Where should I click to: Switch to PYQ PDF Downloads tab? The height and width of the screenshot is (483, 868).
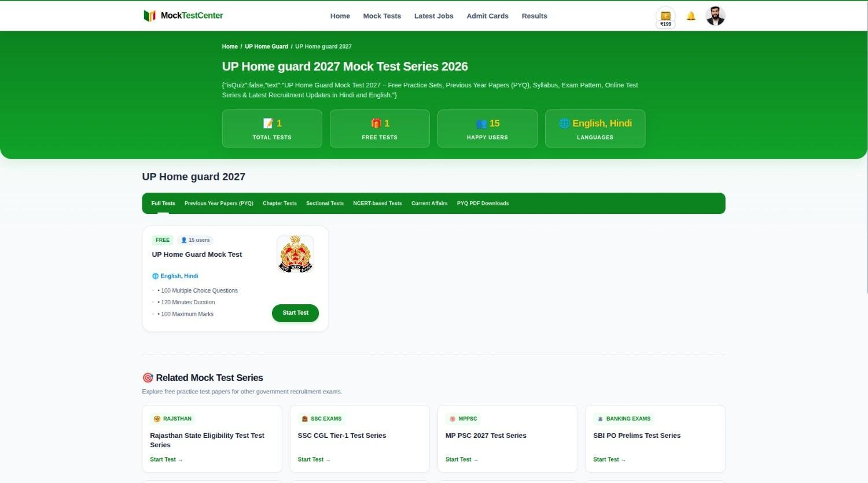(483, 203)
